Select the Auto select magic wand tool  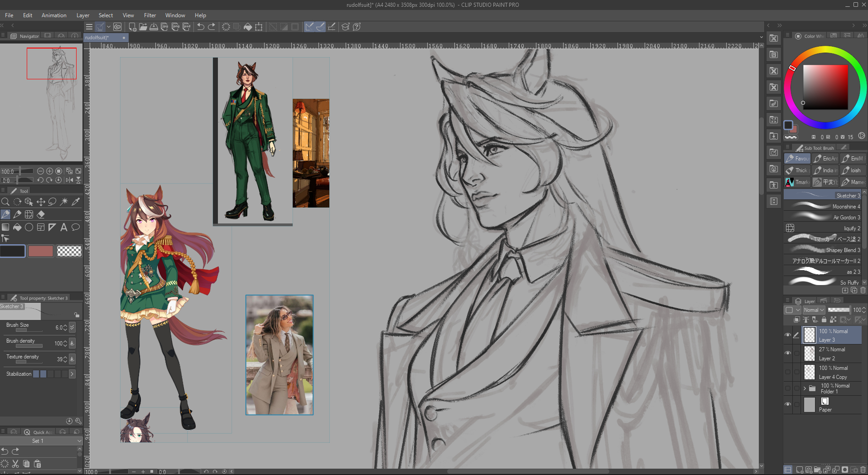point(64,202)
